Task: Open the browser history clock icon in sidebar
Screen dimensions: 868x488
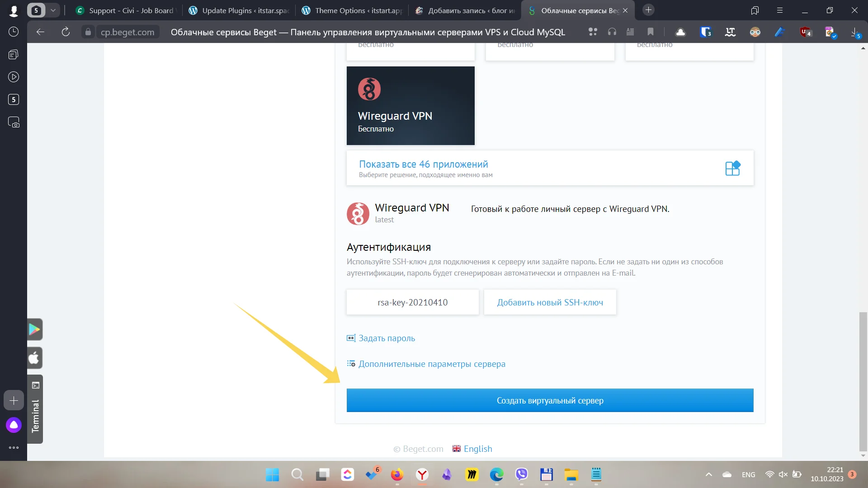Action: (x=14, y=32)
